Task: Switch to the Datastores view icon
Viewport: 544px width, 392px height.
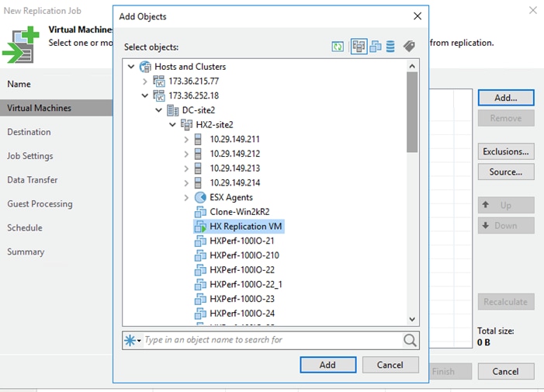Action: [390, 47]
